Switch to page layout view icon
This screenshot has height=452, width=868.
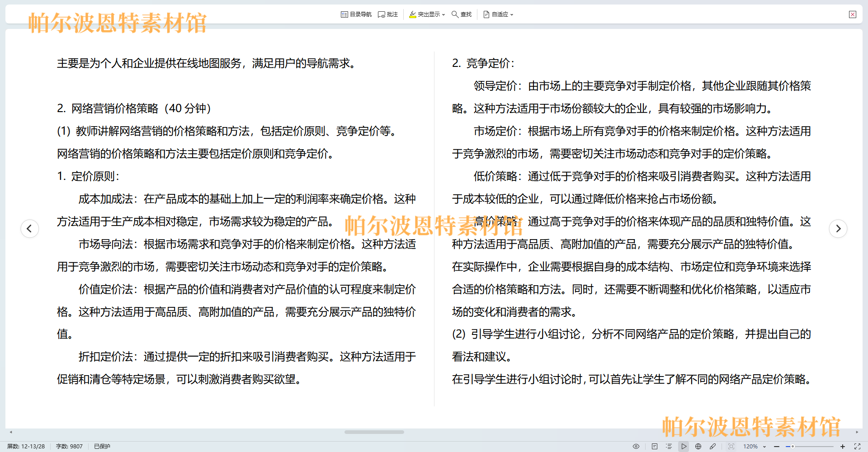(x=655, y=446)
